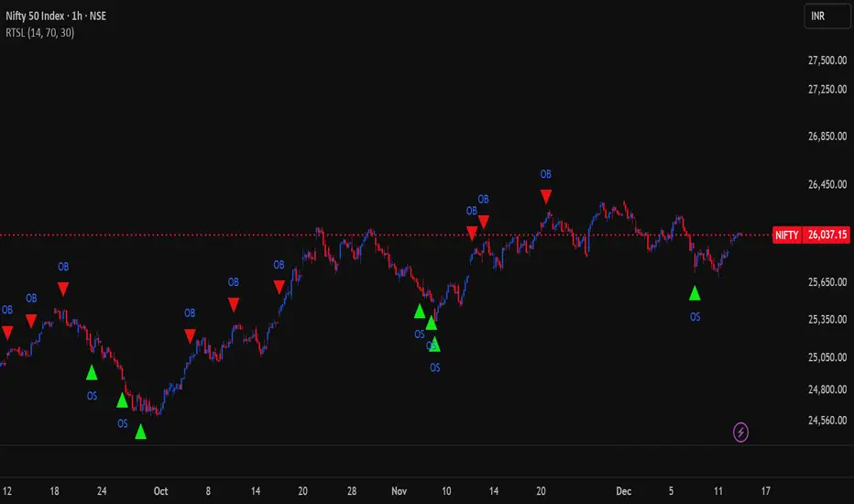The width and height of the screenshot is (854, 504).
Task: Click date 10 on the time axis
Action: point(446,491)
